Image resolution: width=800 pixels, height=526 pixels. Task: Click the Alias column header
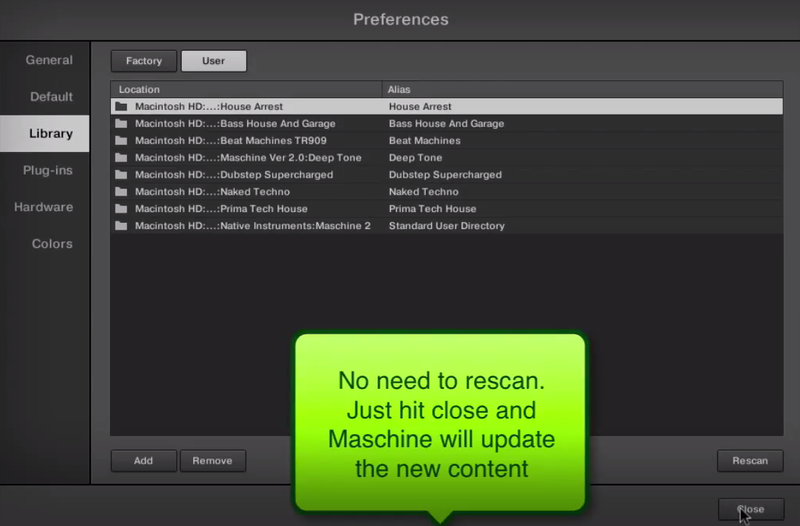click(583, 89)
